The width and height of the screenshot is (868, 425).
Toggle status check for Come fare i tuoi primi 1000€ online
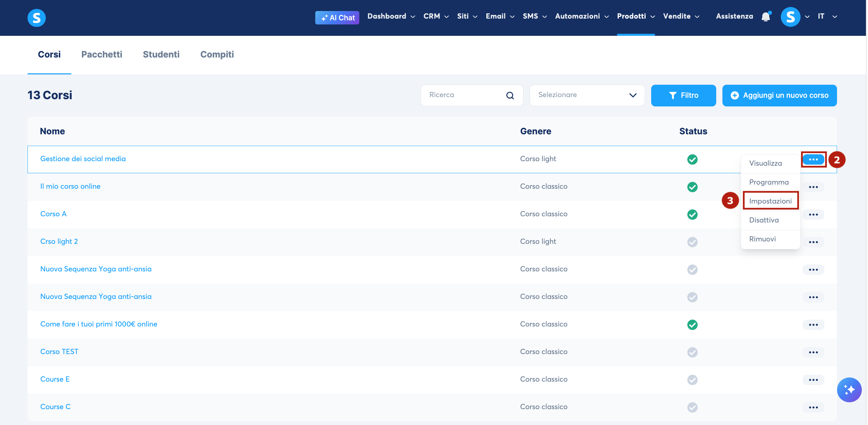[x=692, y=324]
